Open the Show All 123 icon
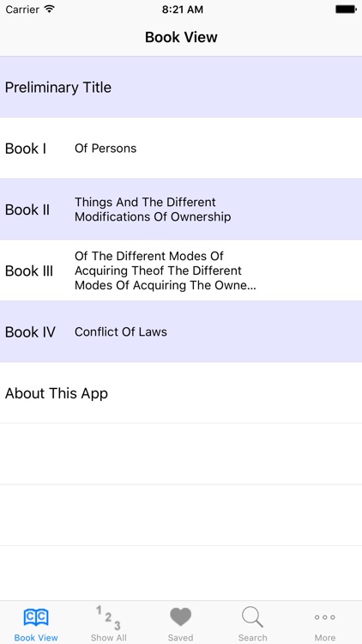 pyautogui.click(x=108, y=617)
